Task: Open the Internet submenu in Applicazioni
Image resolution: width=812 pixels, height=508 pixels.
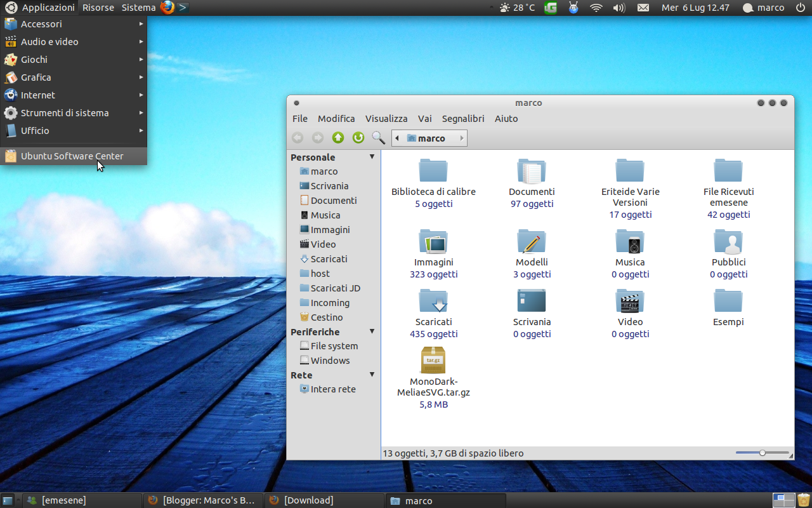Action: pos(38,95)
